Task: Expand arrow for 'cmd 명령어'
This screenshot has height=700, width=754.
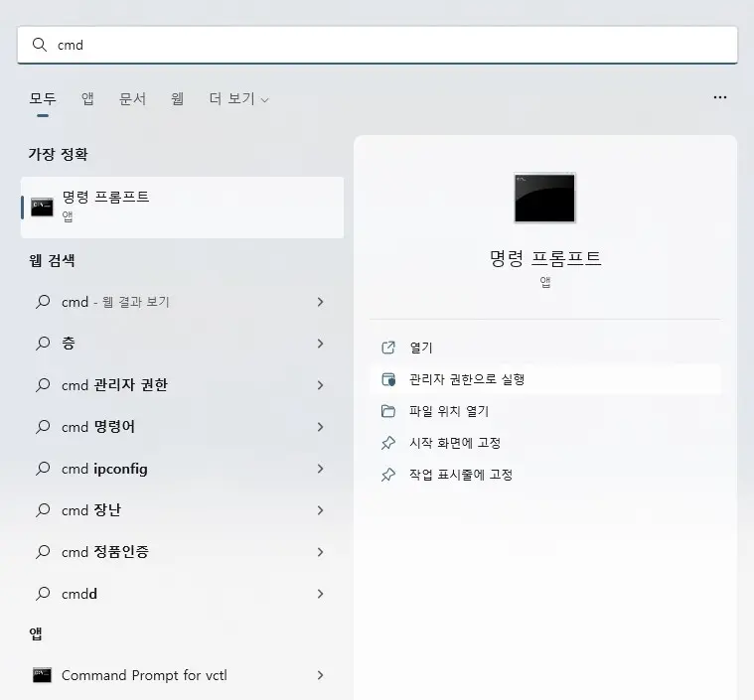Action: click(x=320, y=427)
